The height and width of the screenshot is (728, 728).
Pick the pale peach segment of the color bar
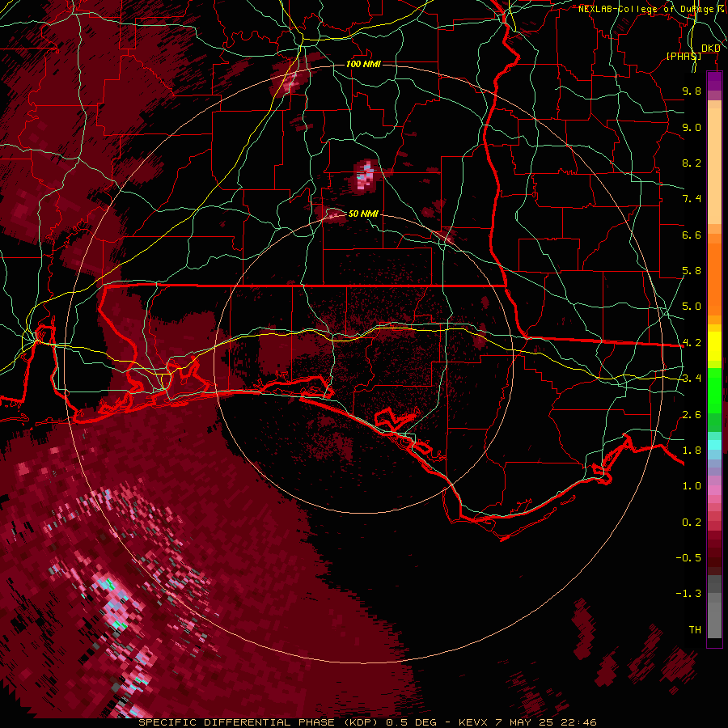tap(714, 166)
